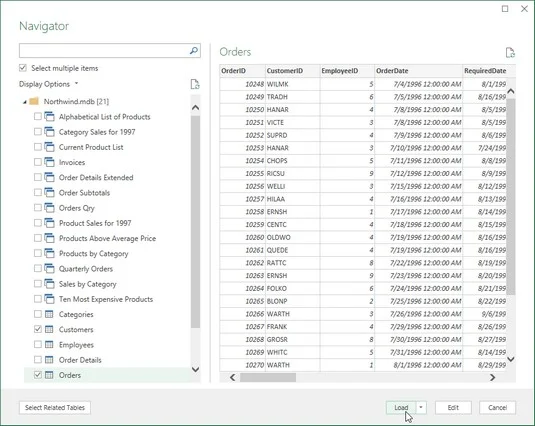Open the Load button dropdown arrow

click(x=421, y=407)
